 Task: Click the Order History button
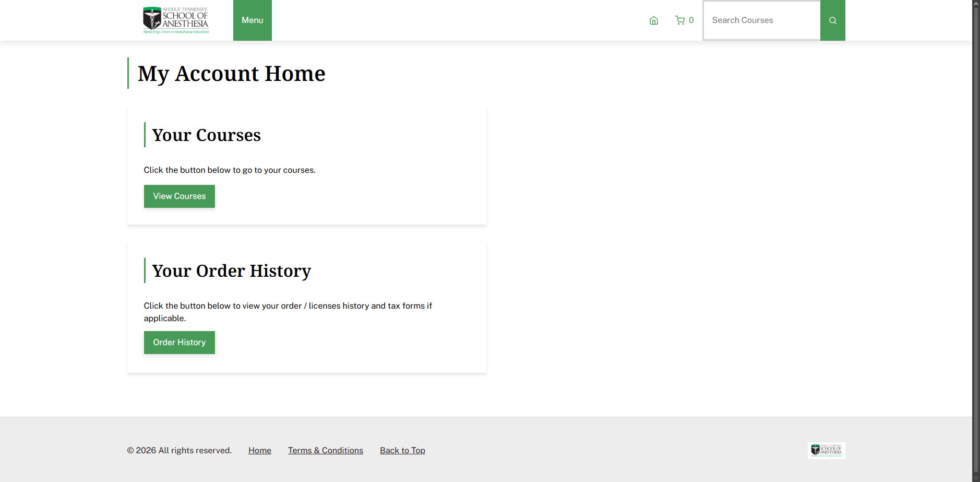[x=180, y=343]
